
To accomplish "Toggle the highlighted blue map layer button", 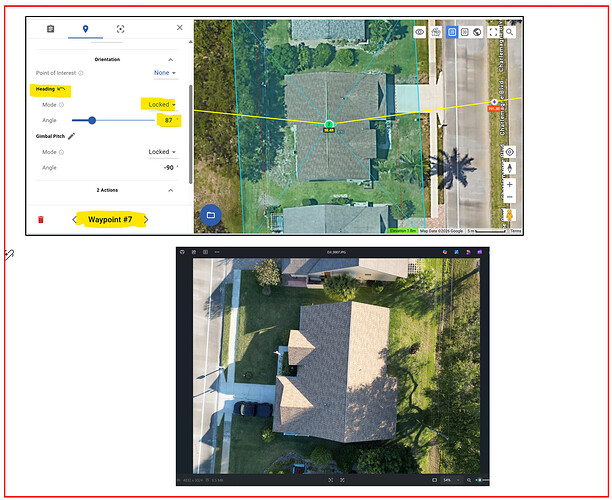I will point(452,32).
